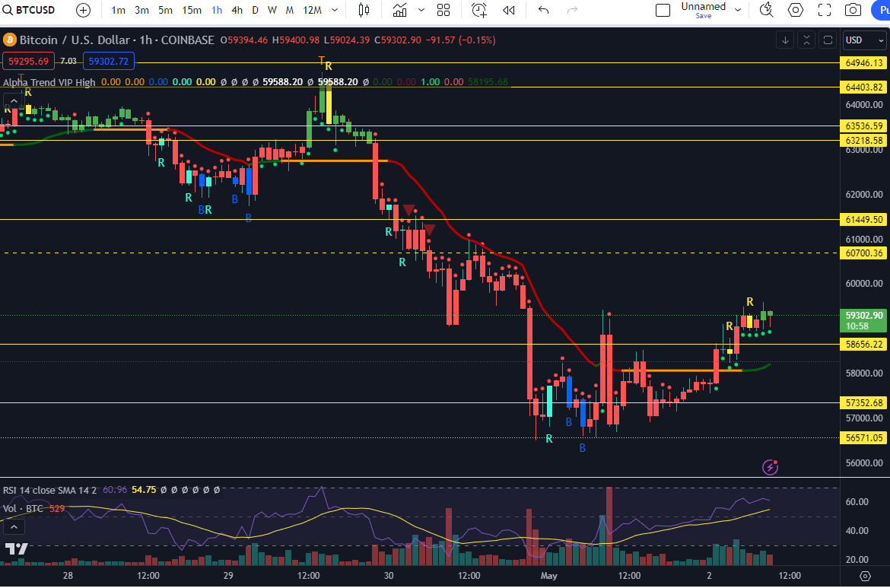Open the candlestick chart style selector
This screenshot has height=588, width=890.
pos(364,10)
